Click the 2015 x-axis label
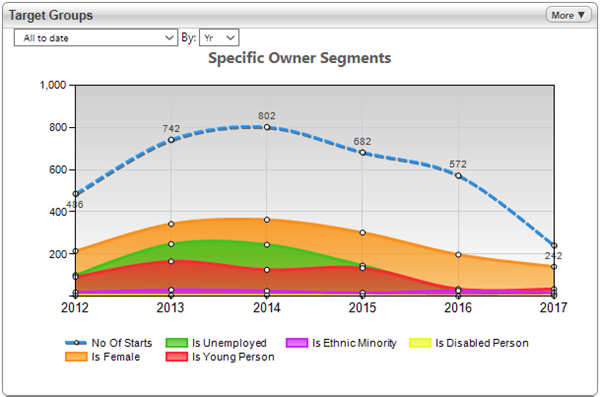600x397 pixels. [362, 307]
